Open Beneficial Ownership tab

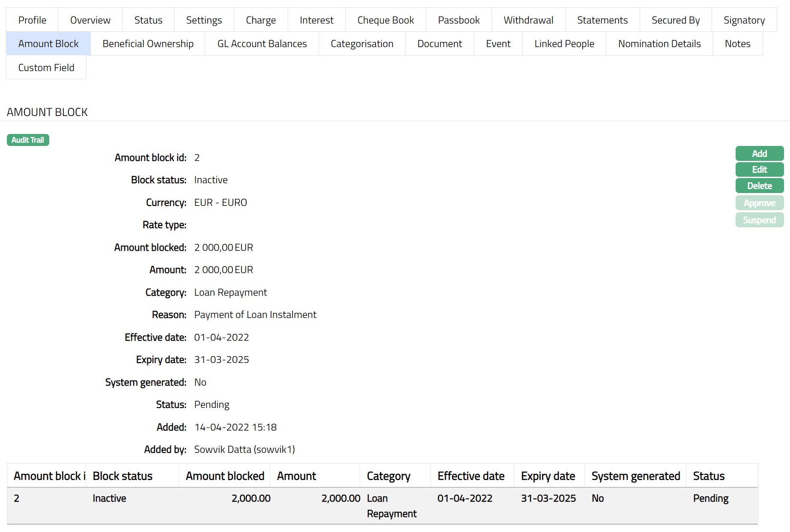[148, 44]
